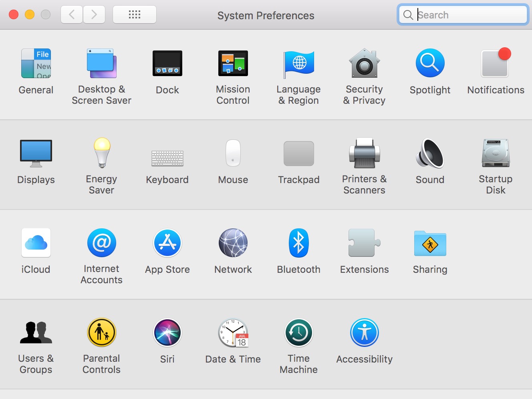Open the Sharing folder icon
The image size is (532, 399).
[x=430, y=243]
